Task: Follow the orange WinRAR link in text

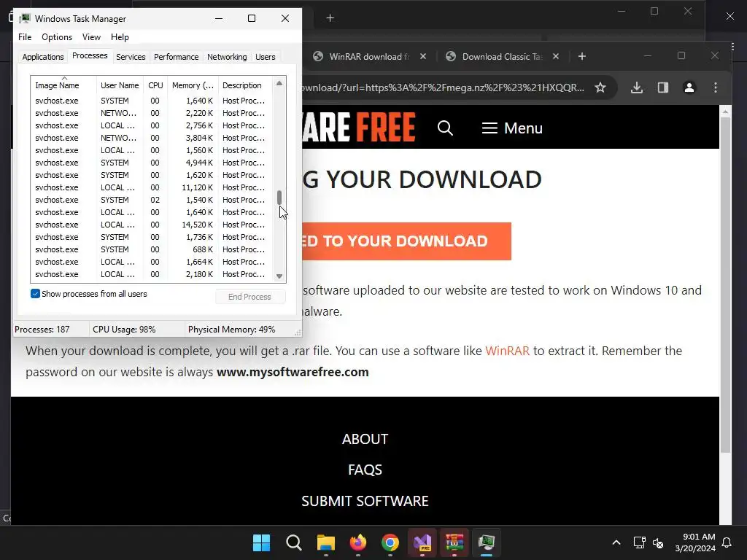Action: (x=508, y=351)
